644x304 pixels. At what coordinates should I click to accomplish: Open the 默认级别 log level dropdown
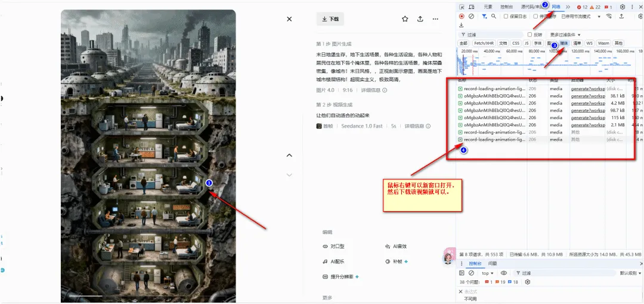(x=630, y=273)
